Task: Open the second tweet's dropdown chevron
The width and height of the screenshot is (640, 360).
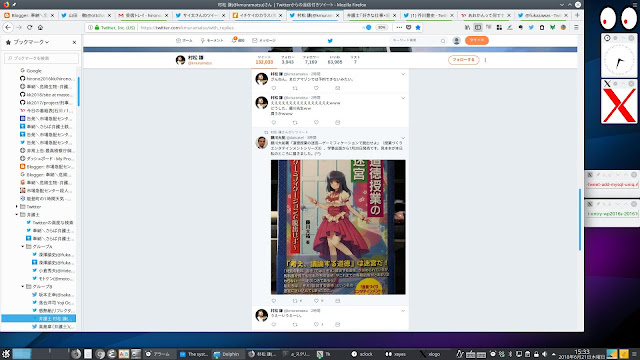Action: [x=403, y=98]
